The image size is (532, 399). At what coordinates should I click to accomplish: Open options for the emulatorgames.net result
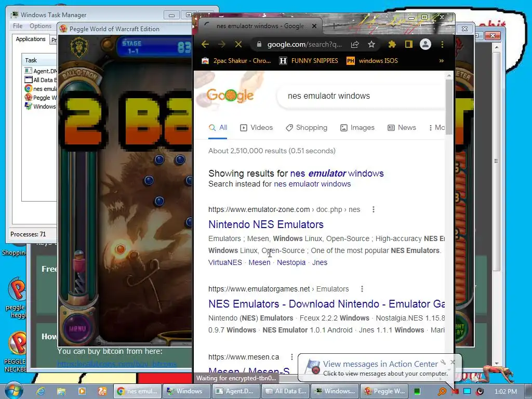tap(362, 289)
